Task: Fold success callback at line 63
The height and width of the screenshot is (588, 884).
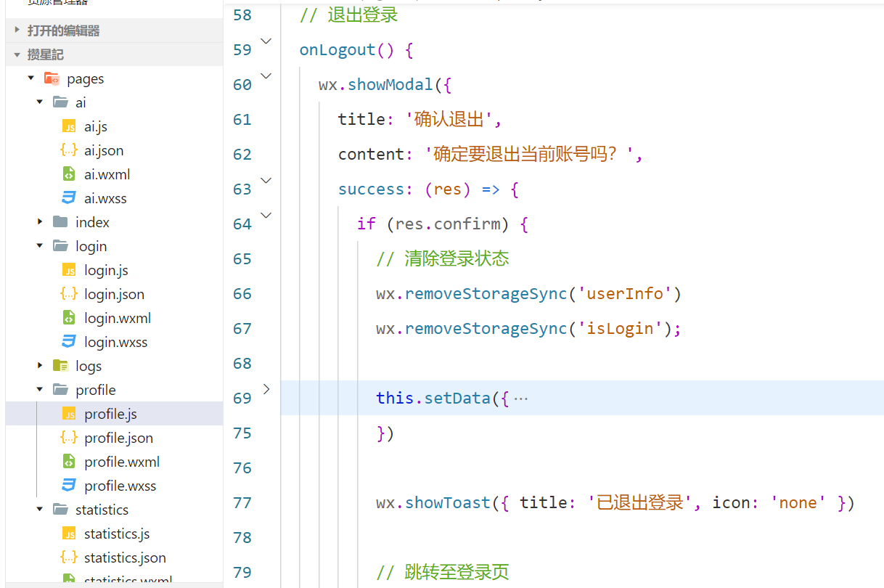Action: click(266, 180)
